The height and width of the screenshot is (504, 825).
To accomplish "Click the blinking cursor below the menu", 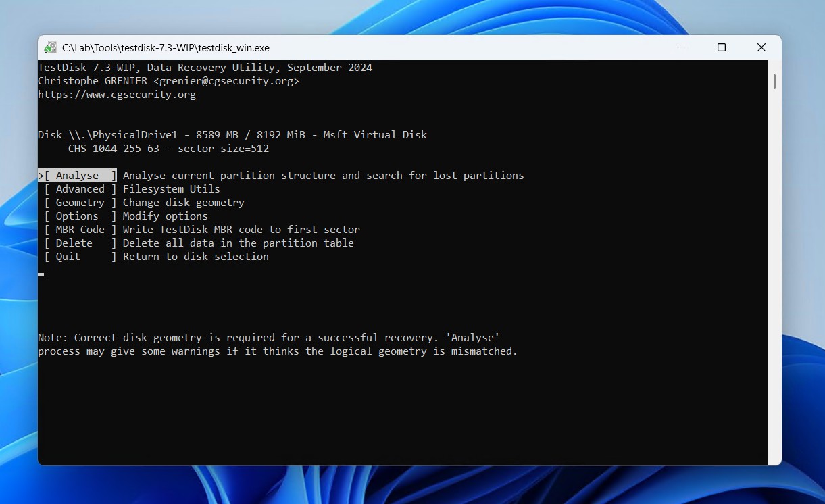I will pos(41,274).
